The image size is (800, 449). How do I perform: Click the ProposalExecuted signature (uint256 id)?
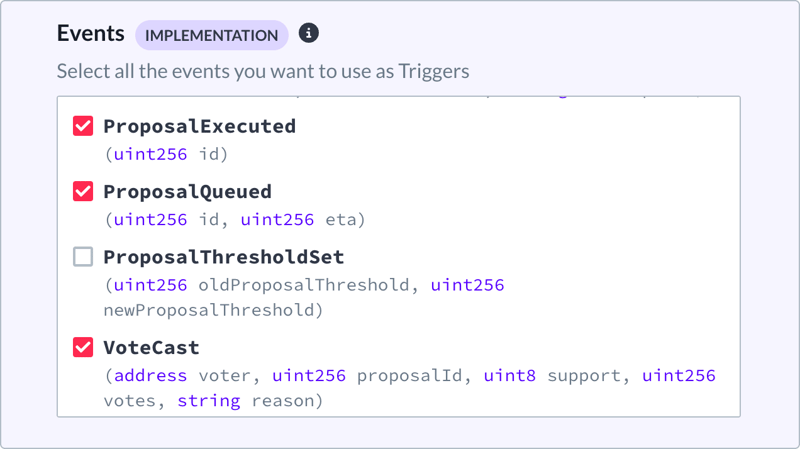pos(166,154)
